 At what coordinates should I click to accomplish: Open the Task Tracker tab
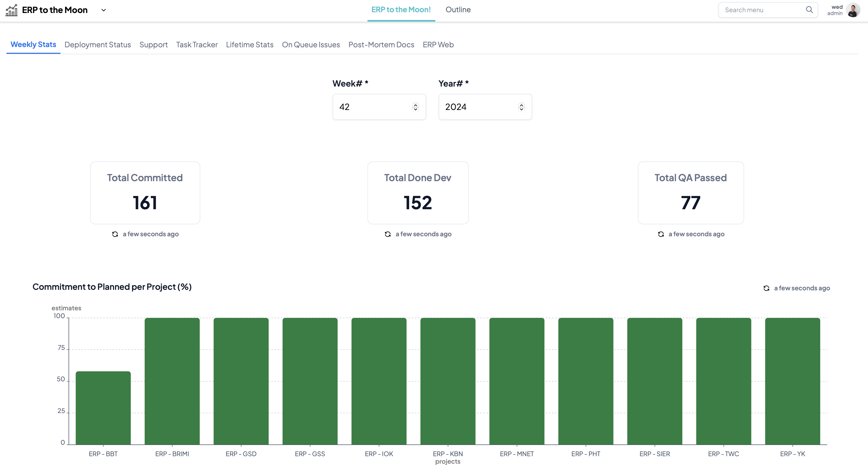point(197,44)
